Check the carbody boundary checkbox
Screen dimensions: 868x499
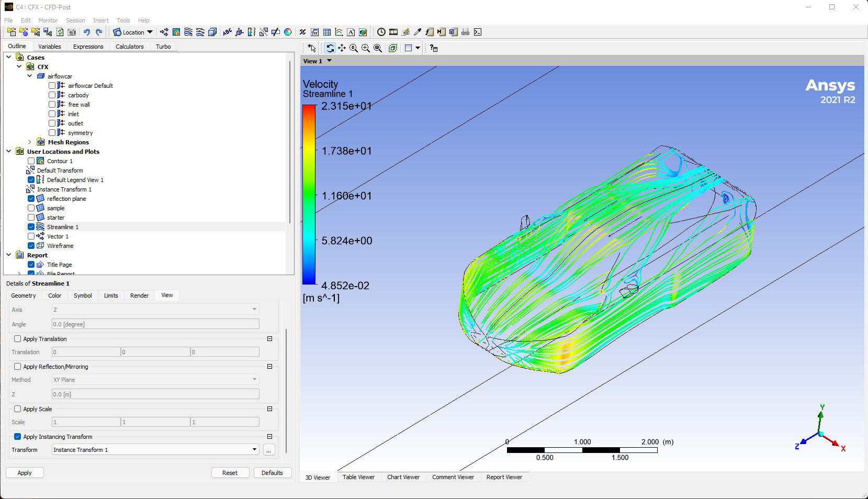(52, 95)
